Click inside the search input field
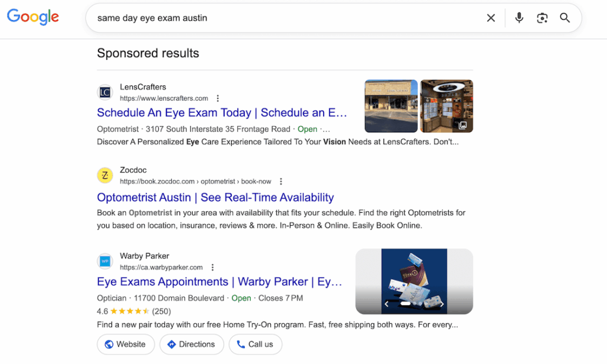Image resolution: width=607 pixels, height=364 pixels. point(267,18)
